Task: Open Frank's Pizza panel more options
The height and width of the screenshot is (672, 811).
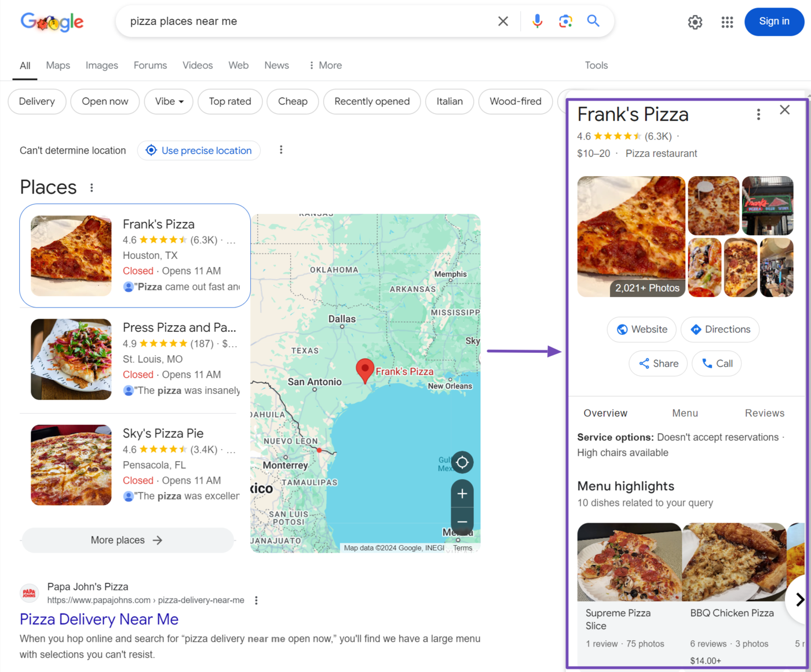Action: click(x=758, y=114)
